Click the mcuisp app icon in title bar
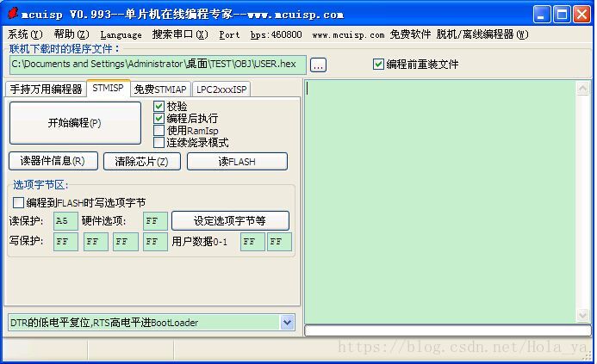597x364 pixels. coord(13,14)
